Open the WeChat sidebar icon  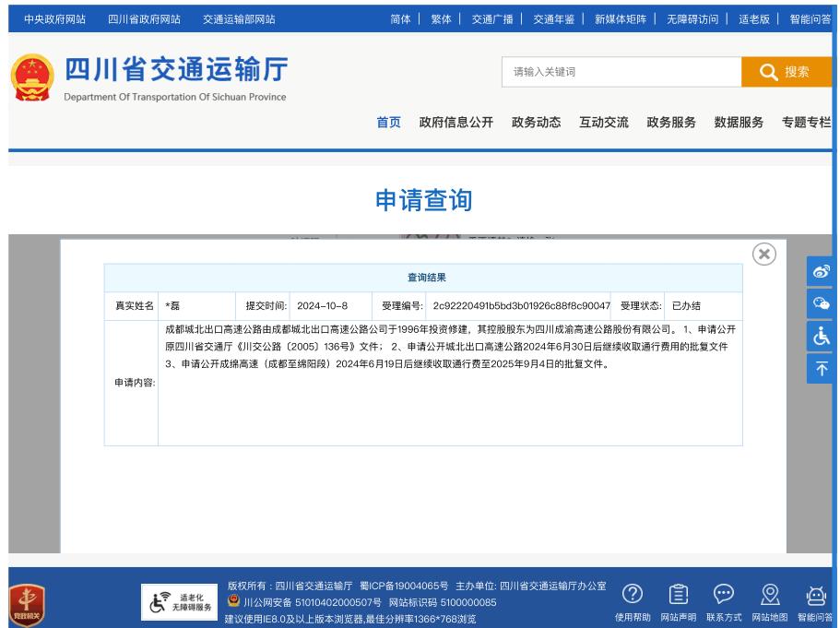(820, 303)
